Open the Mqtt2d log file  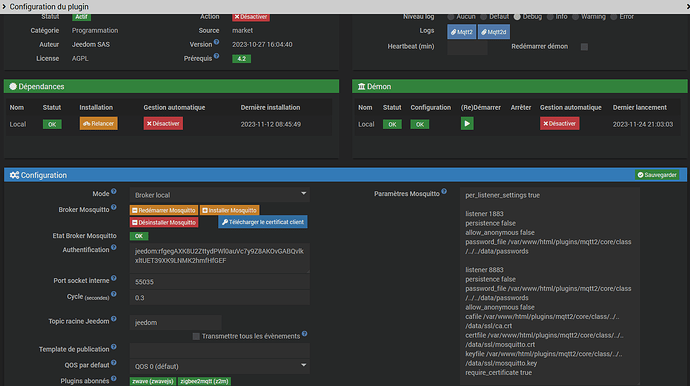click(494, 32)
